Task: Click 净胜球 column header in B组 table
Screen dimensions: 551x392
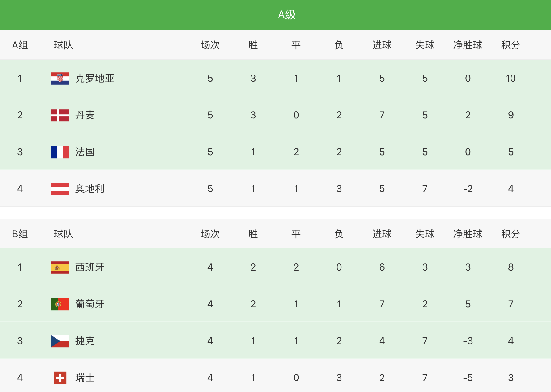Action: pyautogui.click(x=468, y=234)
